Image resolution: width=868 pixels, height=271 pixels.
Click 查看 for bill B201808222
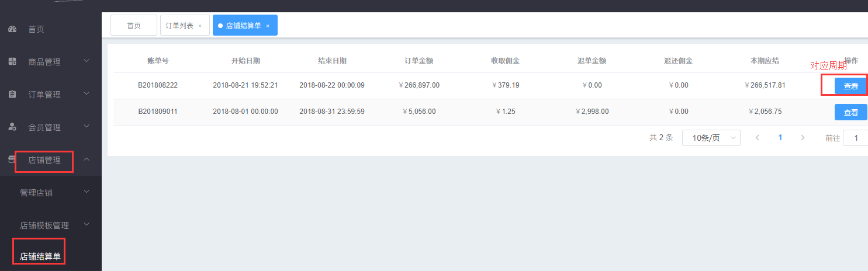(850, 86)
